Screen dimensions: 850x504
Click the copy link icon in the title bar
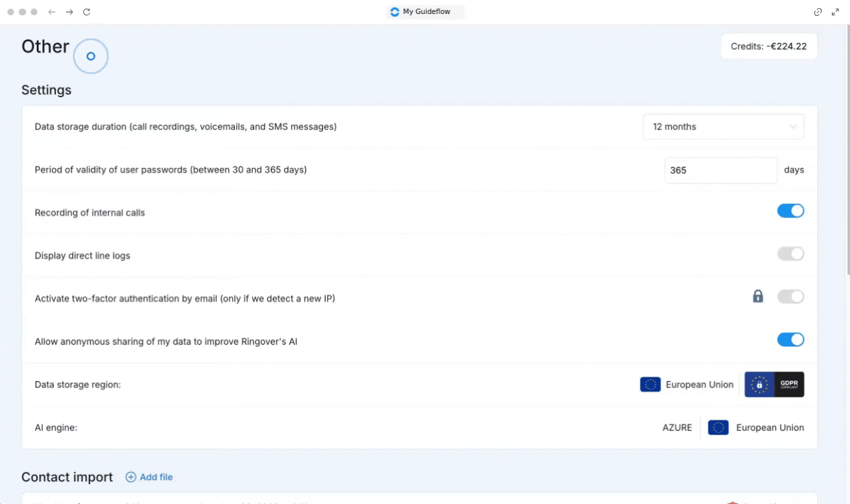818,12
